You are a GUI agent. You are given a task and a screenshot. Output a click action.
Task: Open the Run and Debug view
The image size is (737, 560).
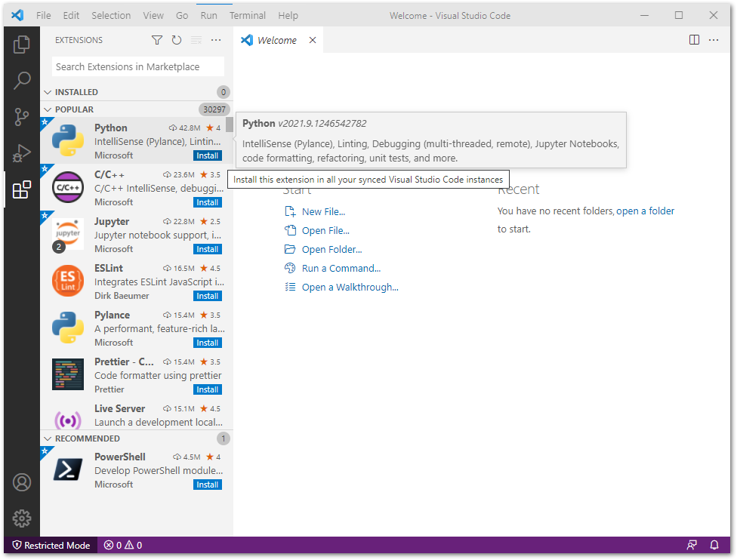click(22, 153)
